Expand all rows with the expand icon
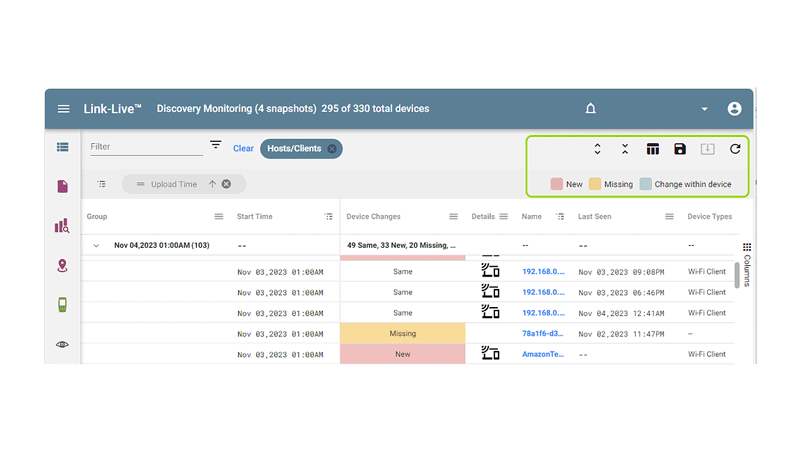 pyautogui.click(x=597, y=149)
